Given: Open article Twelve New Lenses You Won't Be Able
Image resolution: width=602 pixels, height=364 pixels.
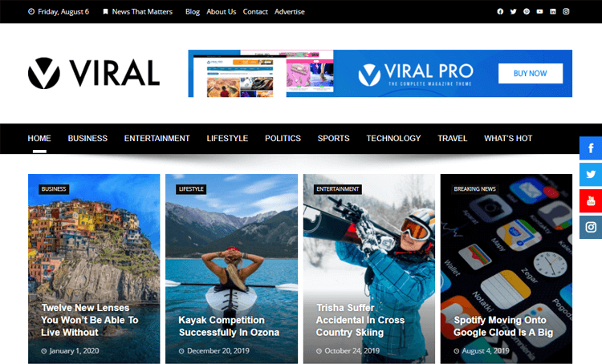Looking at the screenshot, I should point(90,320).
